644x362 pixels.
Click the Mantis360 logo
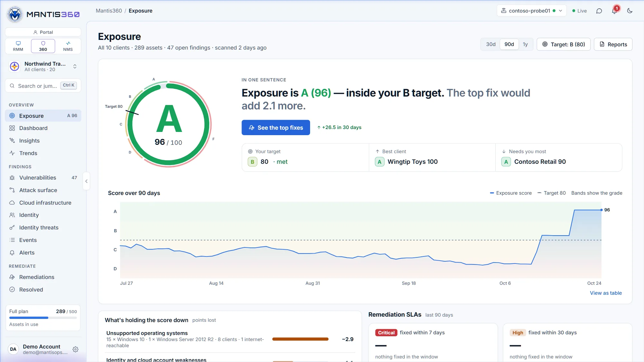pyautogui.click(x=43, y=14)
